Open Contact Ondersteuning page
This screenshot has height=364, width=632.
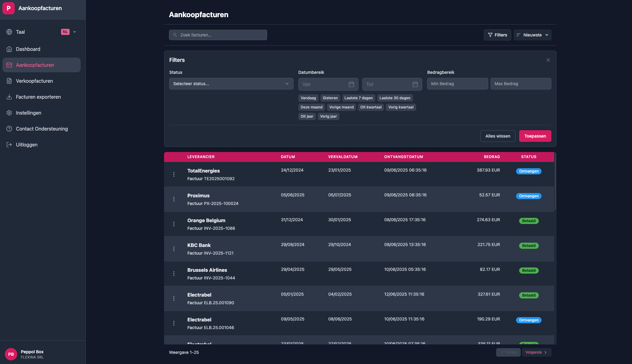[x=41, y=129]
